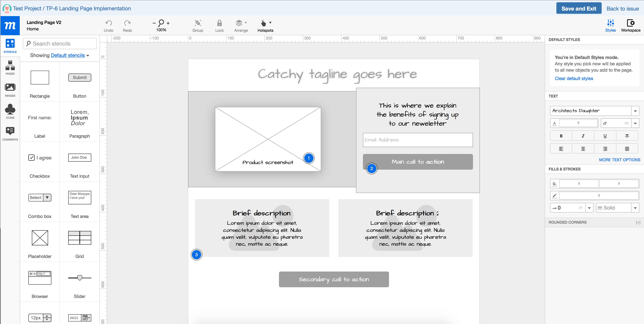Expand the Solid stroke style dropdown
This screenshot has width=644, height=324.
click(x=635, y=208)
